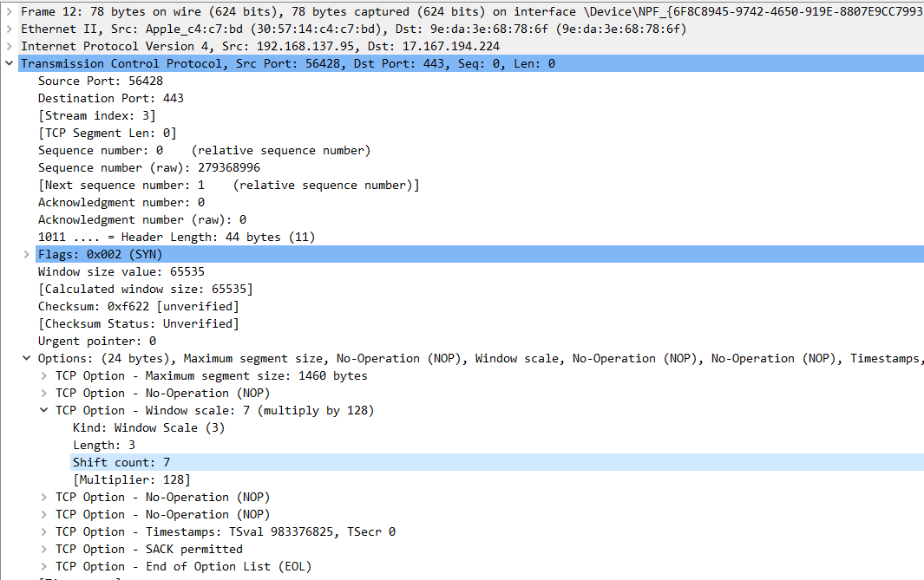Expand the Ethernet II section
Image resolution: width=924 pixels, height=580 pixels.
point(9,29)
